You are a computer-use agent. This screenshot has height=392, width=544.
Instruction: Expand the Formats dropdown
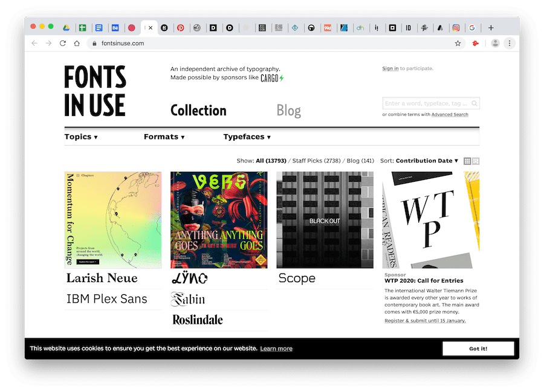pos(164,137)
